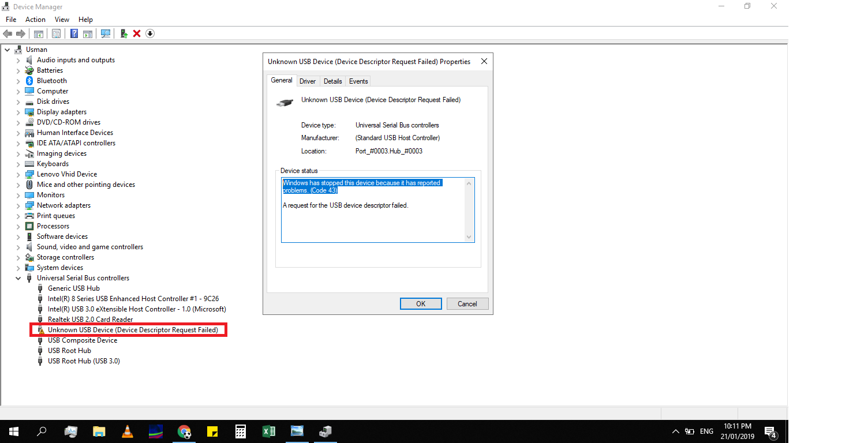Select the Keyboards category icon

point(29,164)
